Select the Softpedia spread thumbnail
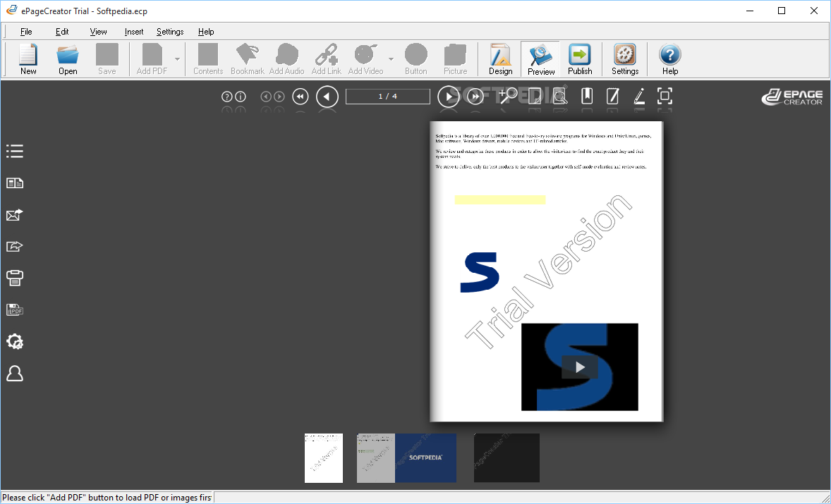The width and height of the screenshot is (831, 504). 406,458
